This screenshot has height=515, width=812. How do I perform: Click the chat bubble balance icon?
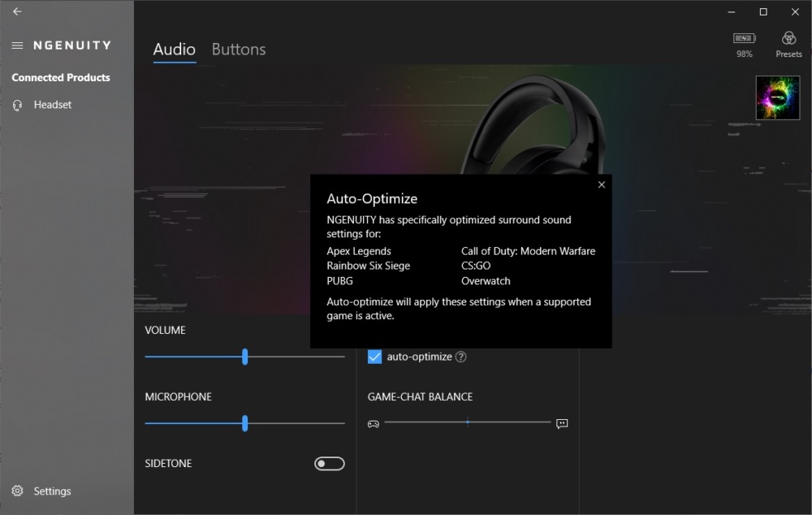(x=562, y=424)
